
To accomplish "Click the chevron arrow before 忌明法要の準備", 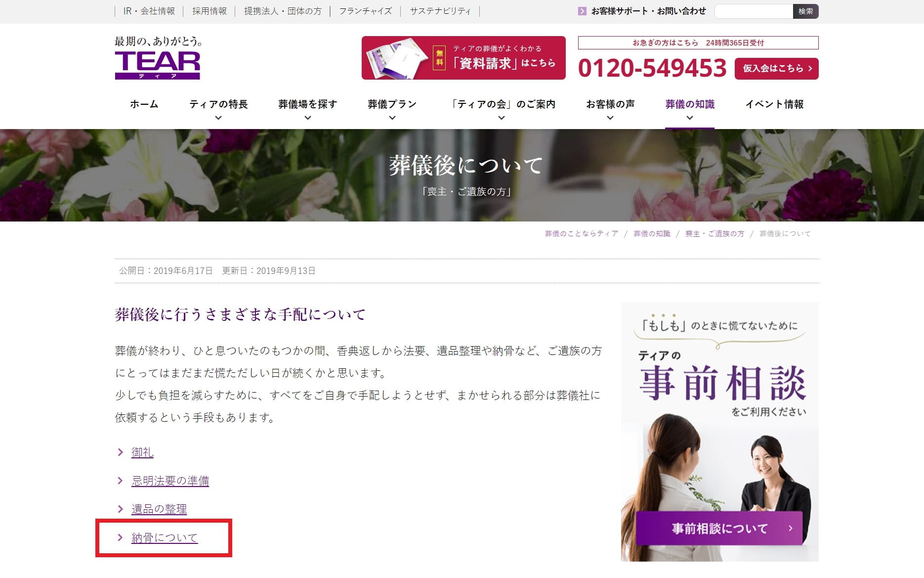I will click(x=120, y=481).
